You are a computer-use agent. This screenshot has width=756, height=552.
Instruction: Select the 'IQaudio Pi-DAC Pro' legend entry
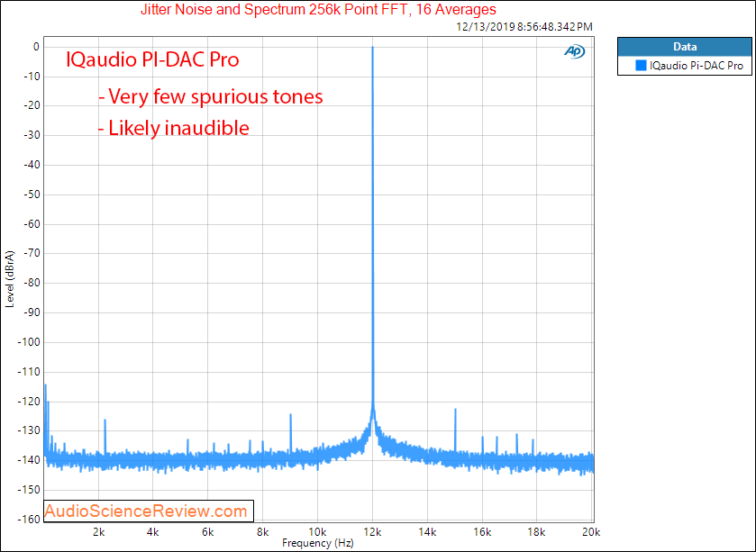pyautogui.click(x=685, y=65)
